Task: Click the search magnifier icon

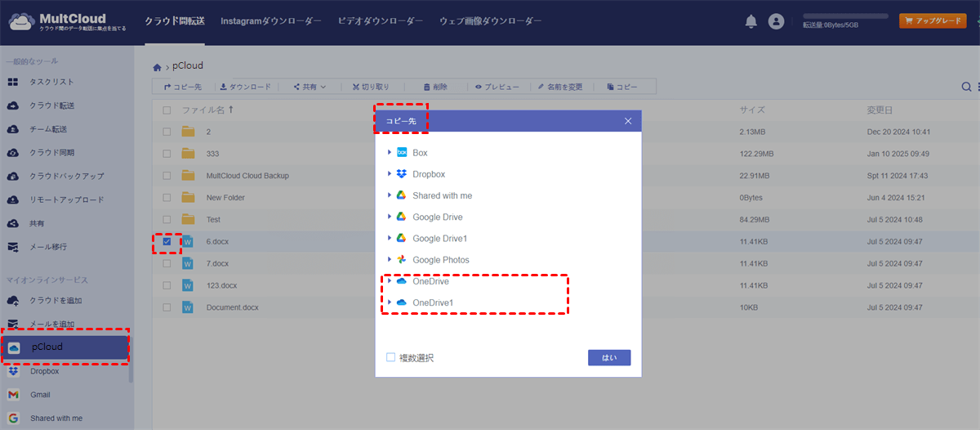Action: pos(966,87)
